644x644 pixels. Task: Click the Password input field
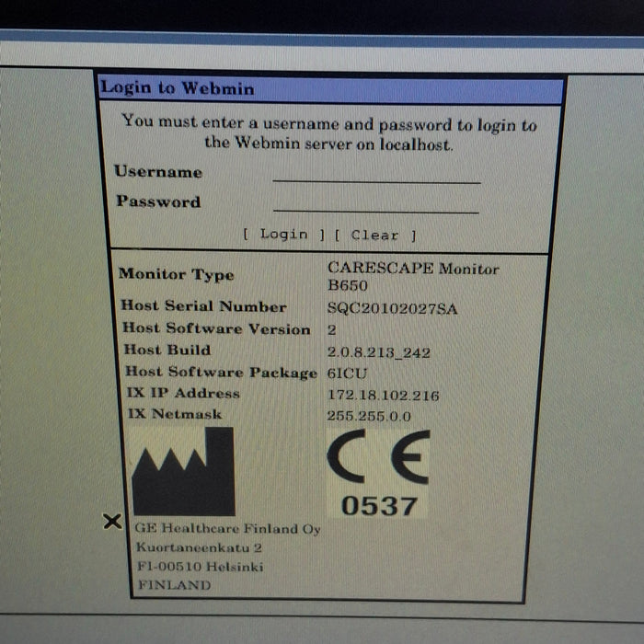(376, 203)
